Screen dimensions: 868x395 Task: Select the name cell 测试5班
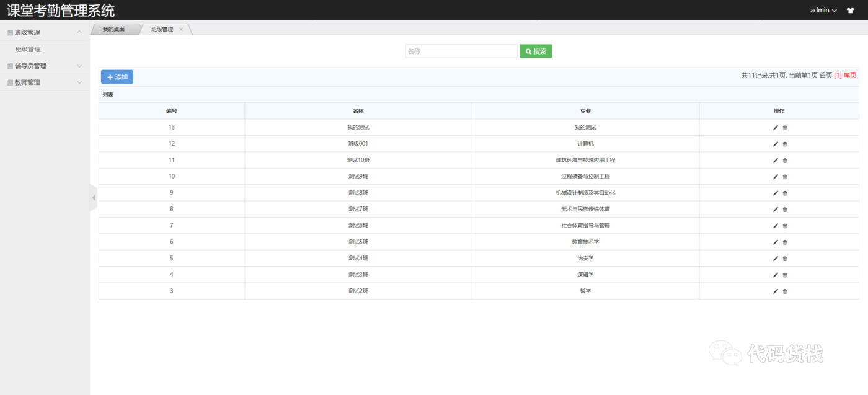point(358,242)
